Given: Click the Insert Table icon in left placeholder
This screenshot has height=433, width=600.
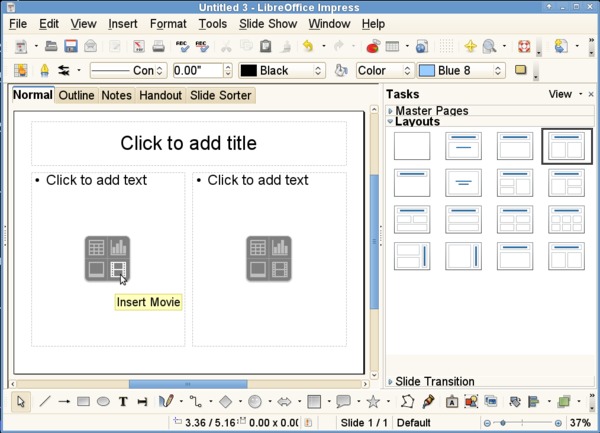Looking at the screenshot, I should 96,247.
